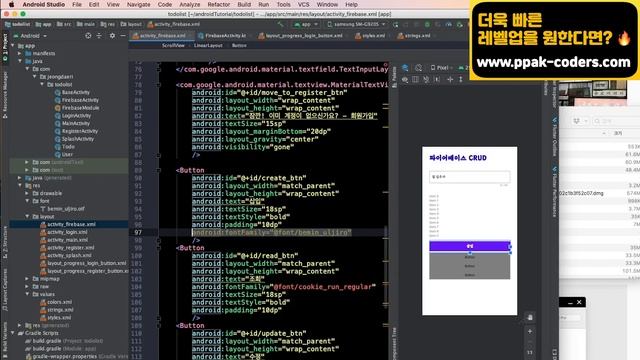
Task: Hide the Project panel with minus icon
Action: click(x=123, y=36)
